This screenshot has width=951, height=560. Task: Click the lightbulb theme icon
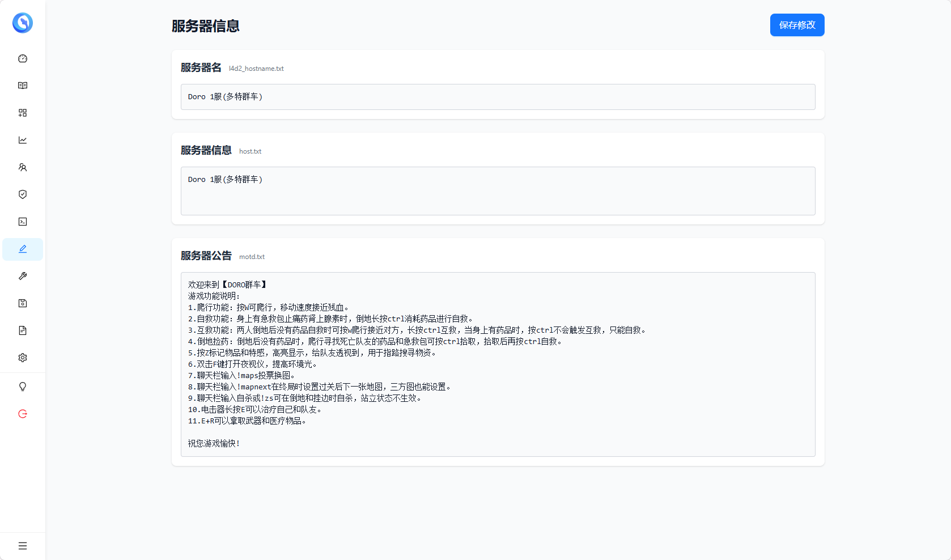[23, 387]
